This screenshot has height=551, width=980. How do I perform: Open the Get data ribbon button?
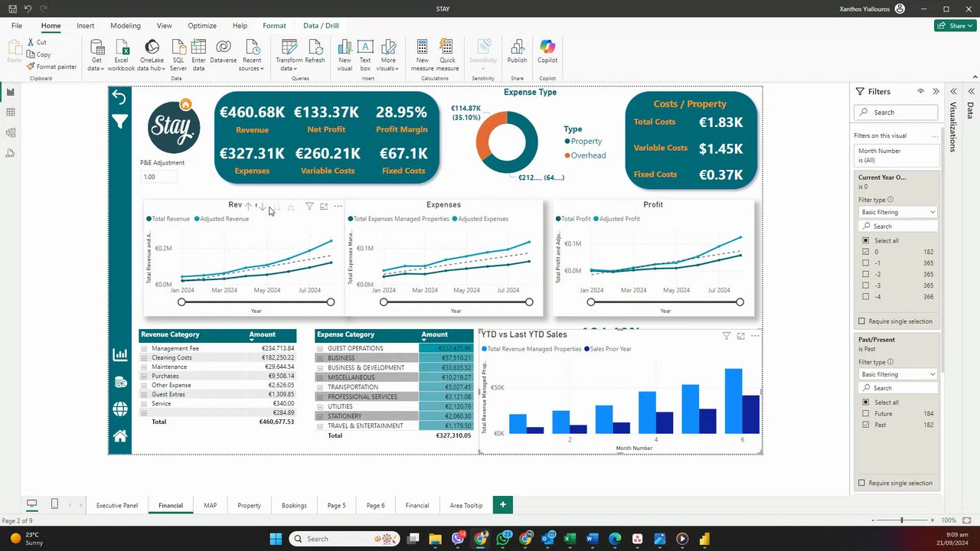click(x=96, y=55)
